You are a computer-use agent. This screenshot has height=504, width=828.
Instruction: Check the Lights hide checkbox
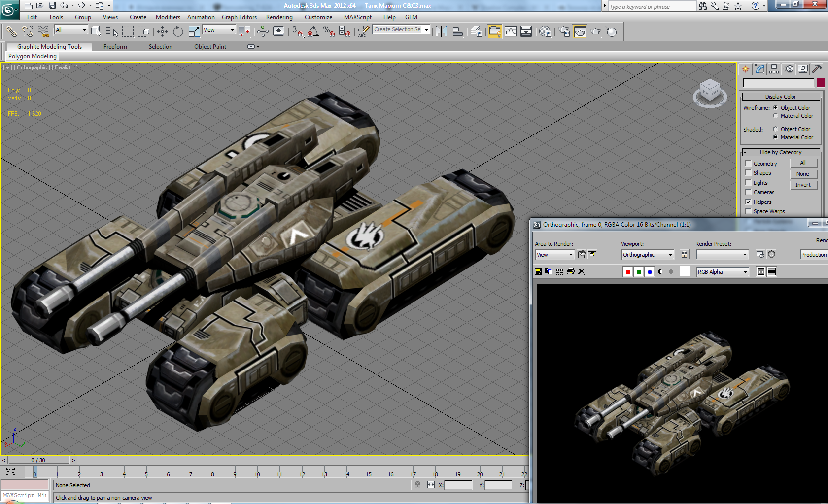748,182
